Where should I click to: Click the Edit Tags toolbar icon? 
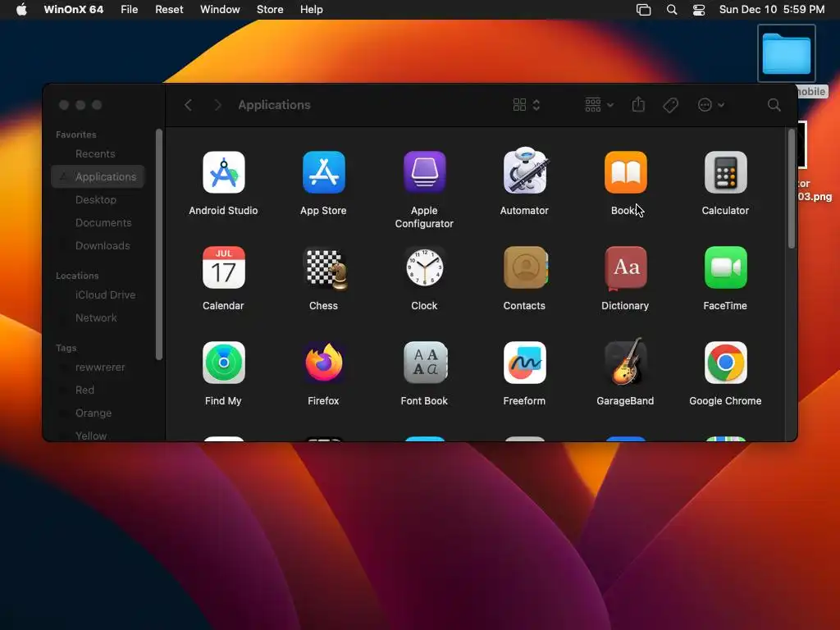pos(670,105)
